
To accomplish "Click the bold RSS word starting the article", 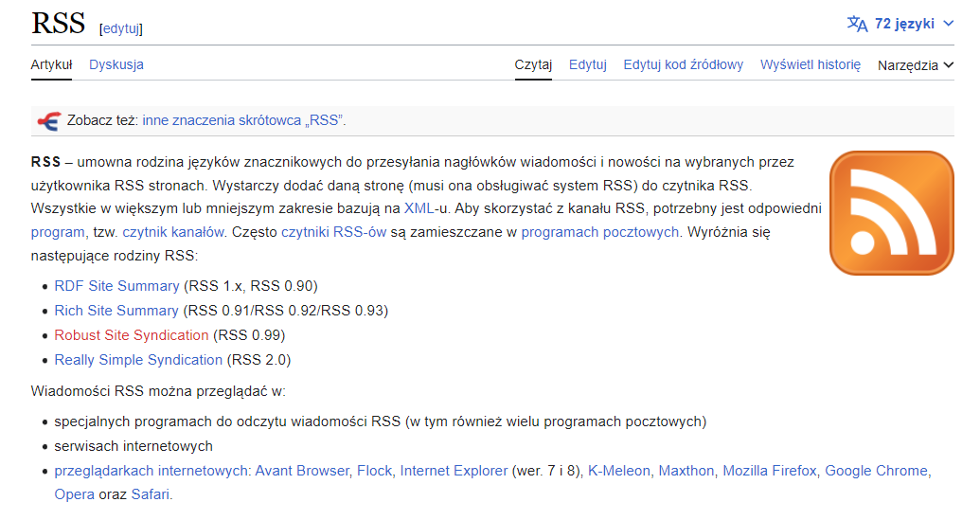I will [45, 163].
